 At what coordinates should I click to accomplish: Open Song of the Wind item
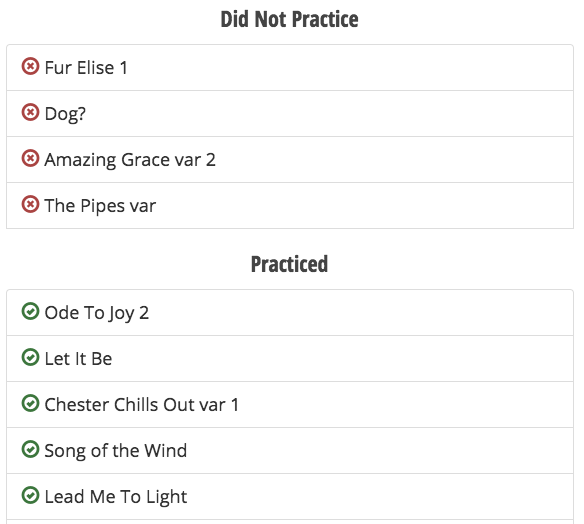tap(290, 451)
